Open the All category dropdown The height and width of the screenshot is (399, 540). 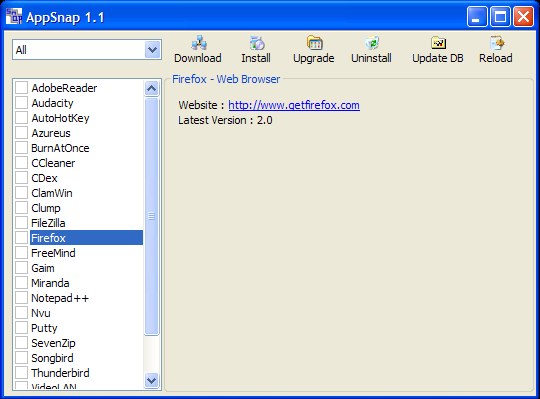[x=153, y=50]
